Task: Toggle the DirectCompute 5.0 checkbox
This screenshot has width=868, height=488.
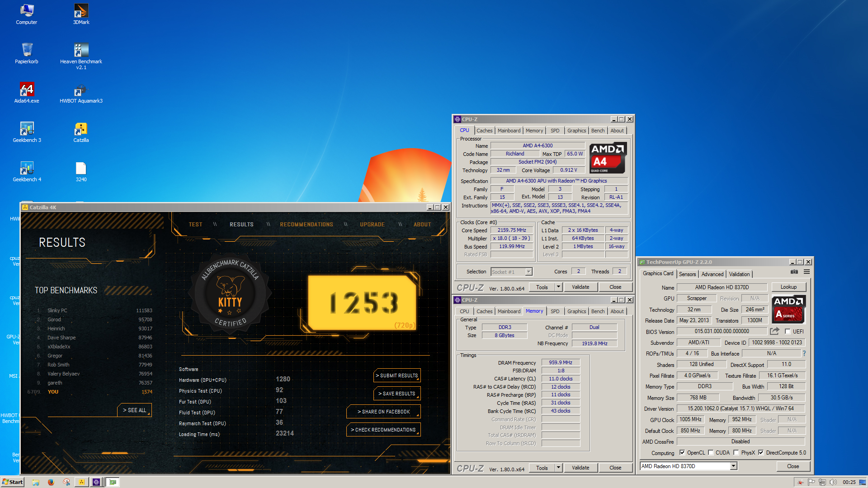Action: coord(761,453)
